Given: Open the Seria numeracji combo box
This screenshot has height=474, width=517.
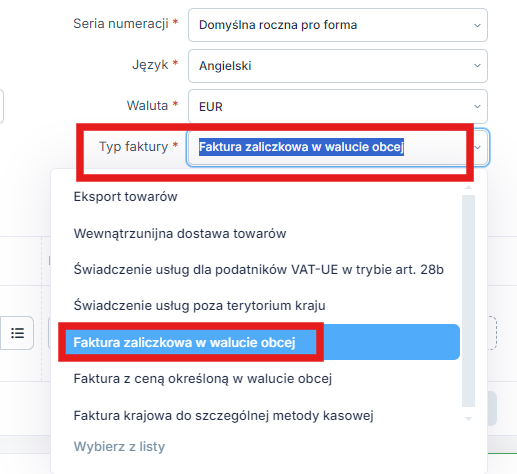Looking at the screenshot, I should coord(338,25).
